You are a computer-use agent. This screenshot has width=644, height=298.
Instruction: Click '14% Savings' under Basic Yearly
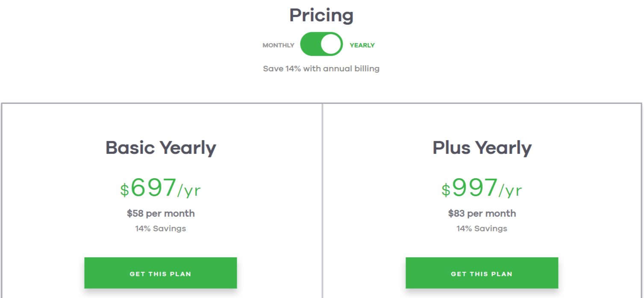[161, 228]
